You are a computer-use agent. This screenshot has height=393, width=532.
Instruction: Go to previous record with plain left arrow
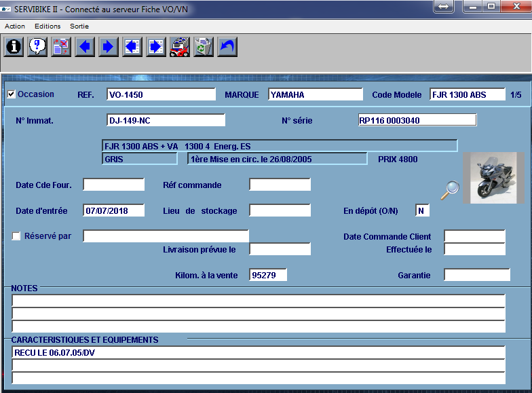point(85,47)
